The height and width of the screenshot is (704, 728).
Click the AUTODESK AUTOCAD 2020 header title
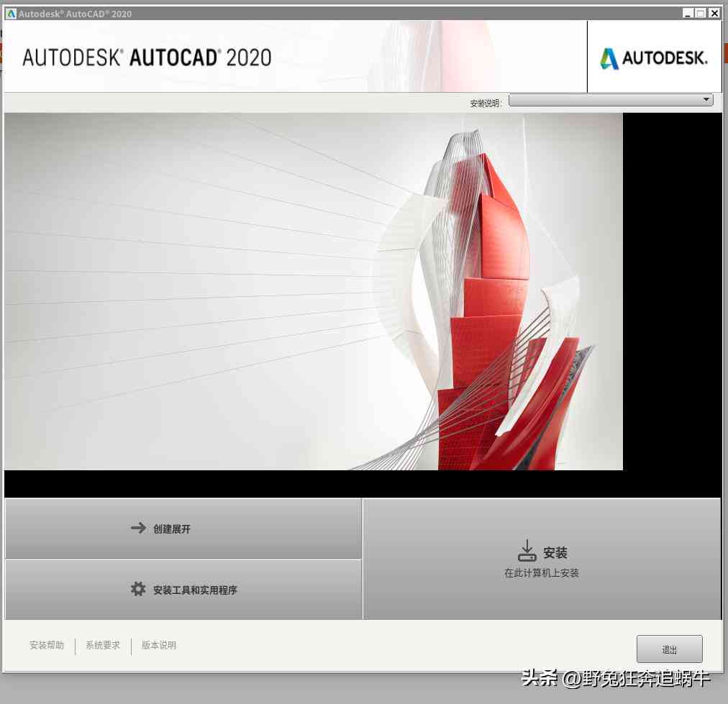(x=147, y=58)
